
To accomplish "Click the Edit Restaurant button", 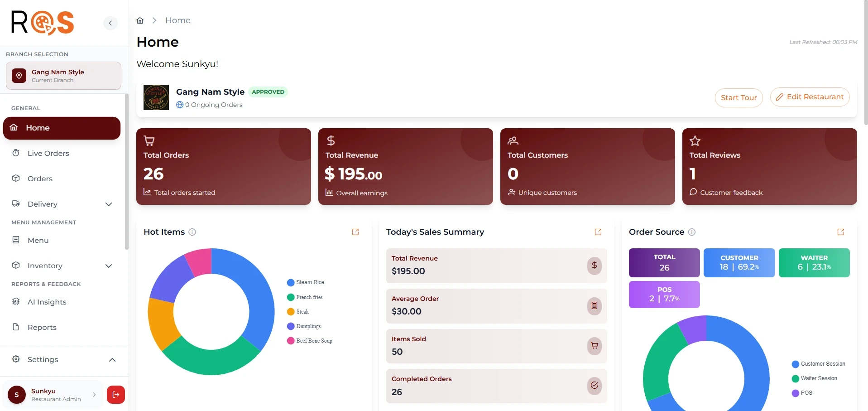I will (810, 97).
